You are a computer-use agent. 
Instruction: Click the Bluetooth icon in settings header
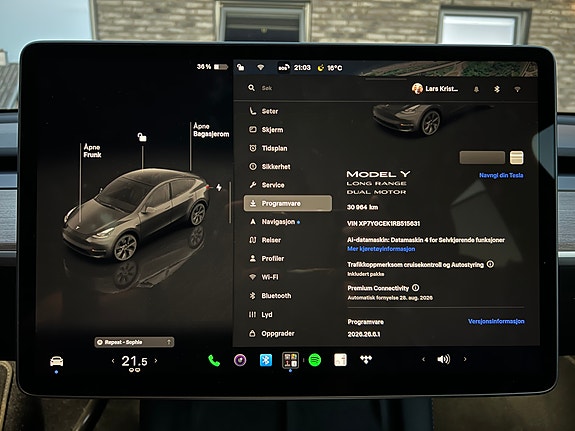(497, 89)
